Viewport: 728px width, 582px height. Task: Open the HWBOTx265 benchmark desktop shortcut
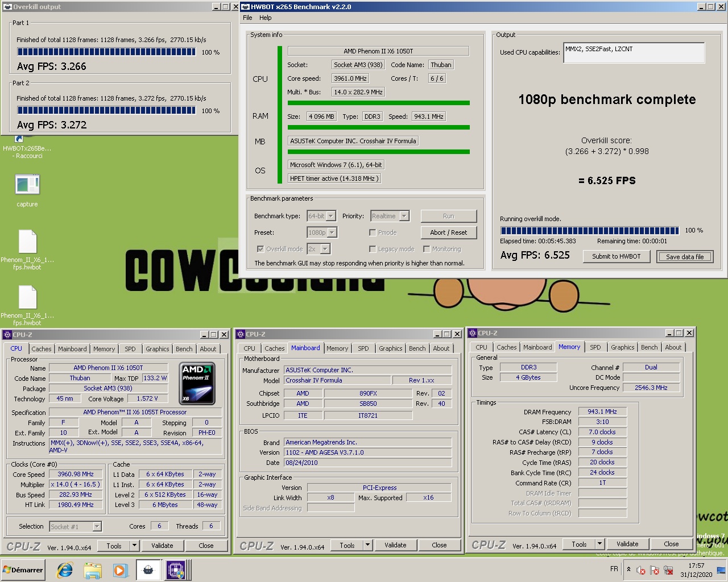(27, 148)
